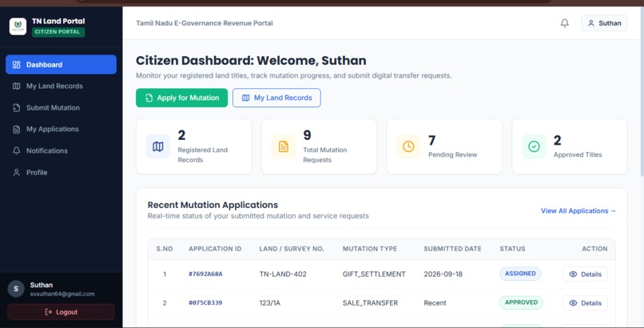The height and width of the screenshot is (328, 644).
Task: View Details for TN-LAND-402 application
Action: pyautogui.click(x=585, y=274)
